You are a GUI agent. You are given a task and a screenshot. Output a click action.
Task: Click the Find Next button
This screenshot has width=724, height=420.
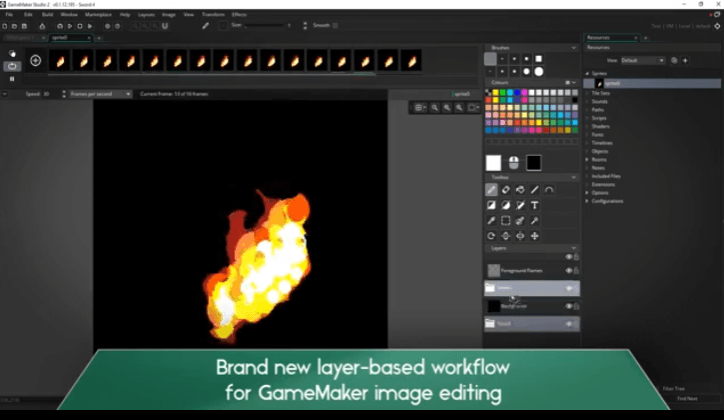(x=687, y=399)
